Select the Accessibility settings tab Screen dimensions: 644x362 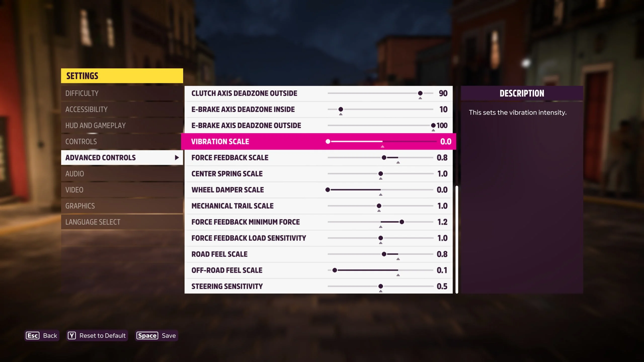86,109
